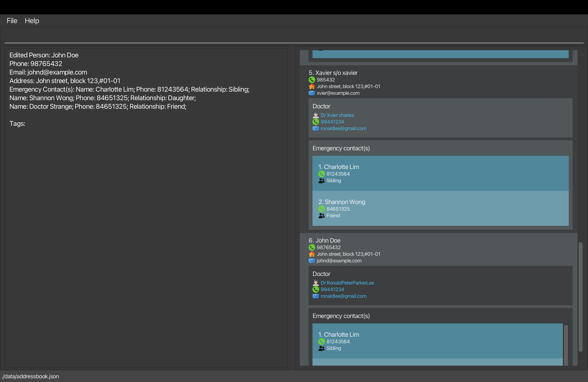Image resolution: width=588 pixels, height=382 pixels.
Task: Click envelope icon beside johnd@example.com
Action: [312, 261]
